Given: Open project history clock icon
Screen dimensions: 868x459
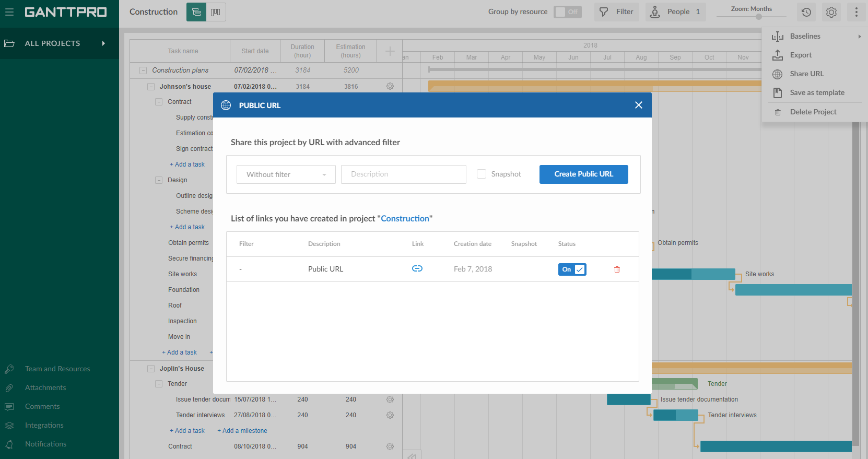Looking at the screenshot, I should click(x=806, y=12).
